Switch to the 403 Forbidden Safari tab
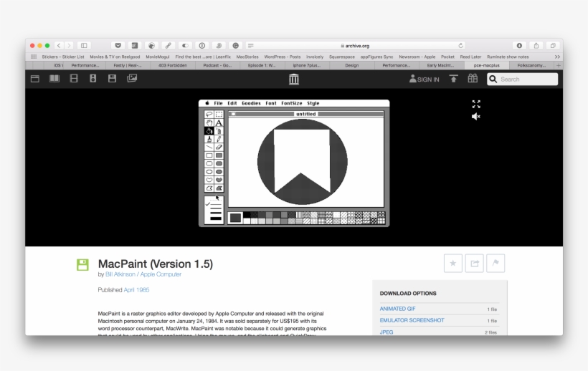 173,65
